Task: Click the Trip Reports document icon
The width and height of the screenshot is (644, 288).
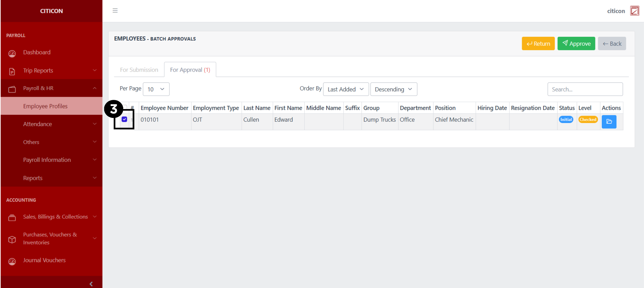Action: coord(12,71)
